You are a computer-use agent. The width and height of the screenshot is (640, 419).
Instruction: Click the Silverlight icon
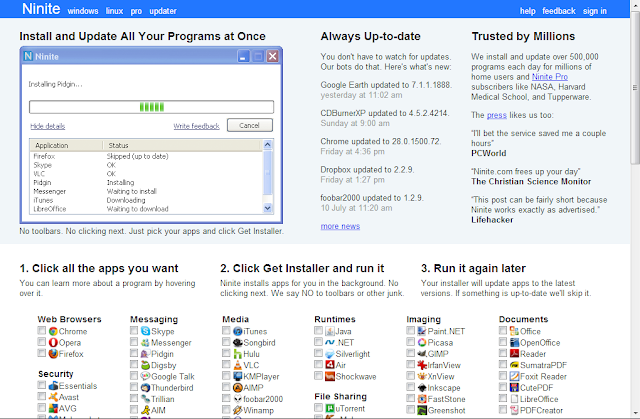[x=330, y=354]
